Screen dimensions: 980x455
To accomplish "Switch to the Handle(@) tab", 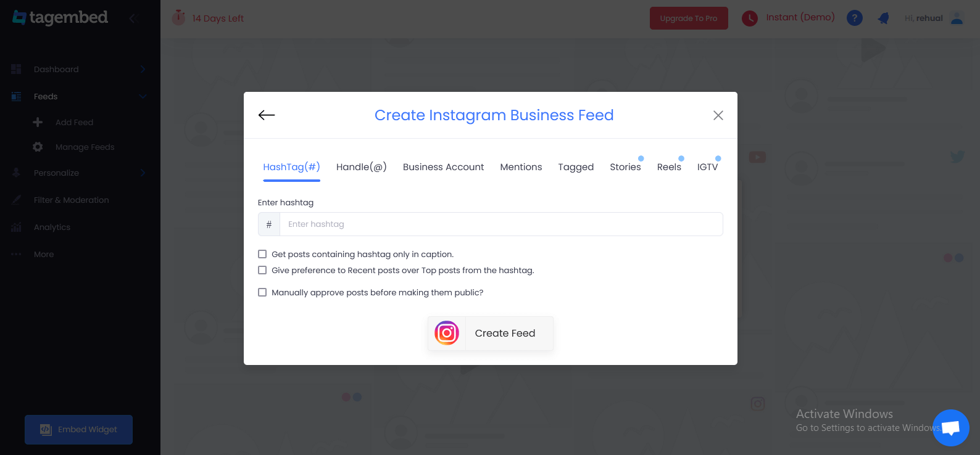I will [x=362, y=167].
